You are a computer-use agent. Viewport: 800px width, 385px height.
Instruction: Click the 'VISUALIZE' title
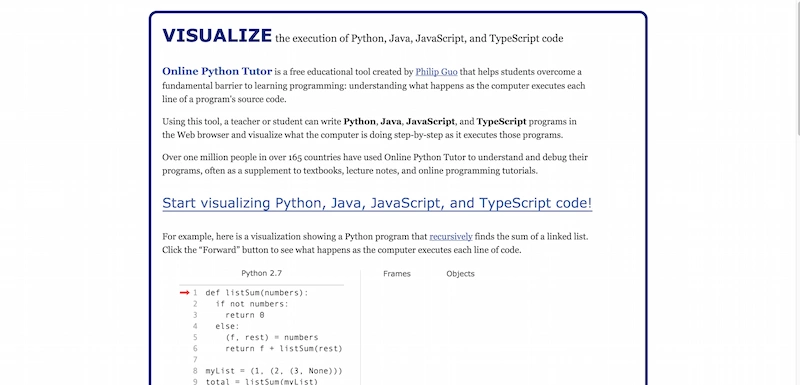click(217, 36)
